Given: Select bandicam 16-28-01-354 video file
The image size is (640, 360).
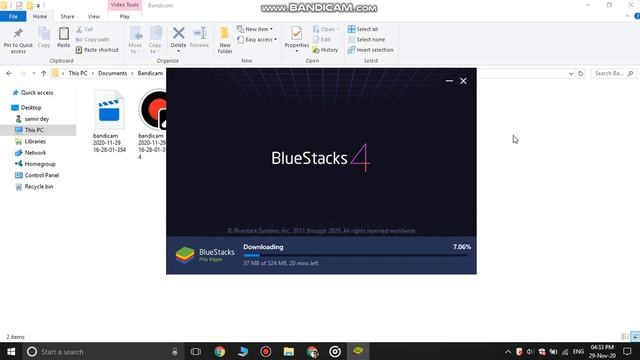Looking at the screenshot, I should 109,121.
